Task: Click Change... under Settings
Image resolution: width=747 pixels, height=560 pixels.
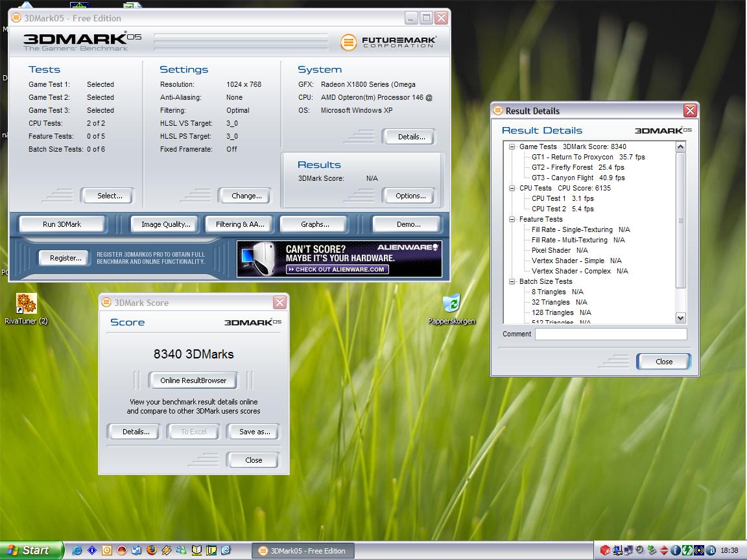Action: tap(244, 196)
